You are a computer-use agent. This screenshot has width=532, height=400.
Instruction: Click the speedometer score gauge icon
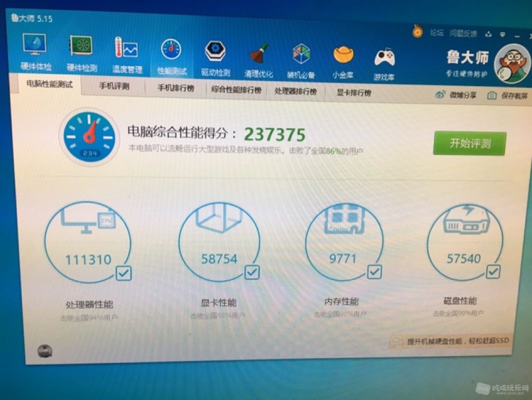[x=89, y=137]
